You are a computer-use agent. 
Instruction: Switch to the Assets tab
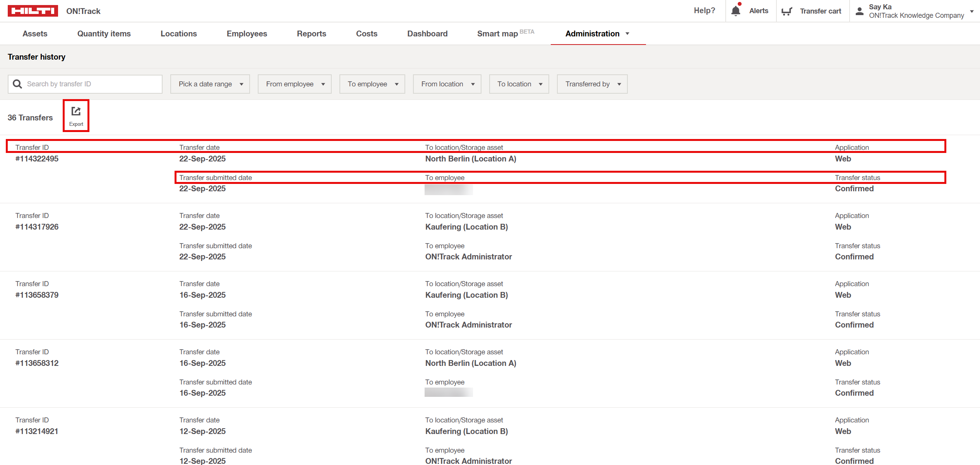(35, 34)
